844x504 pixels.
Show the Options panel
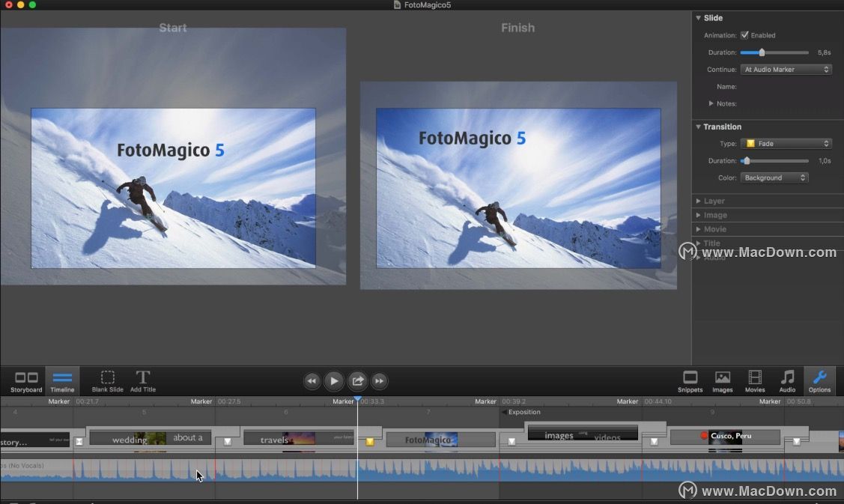[819, 381]
